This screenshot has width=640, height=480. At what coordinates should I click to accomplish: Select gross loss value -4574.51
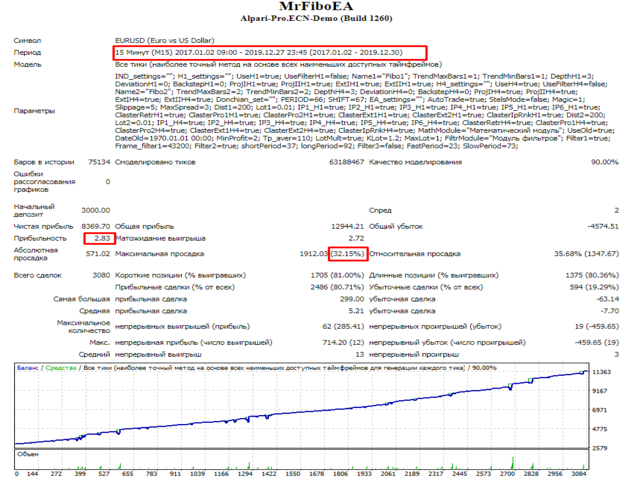tap(603, 226)
